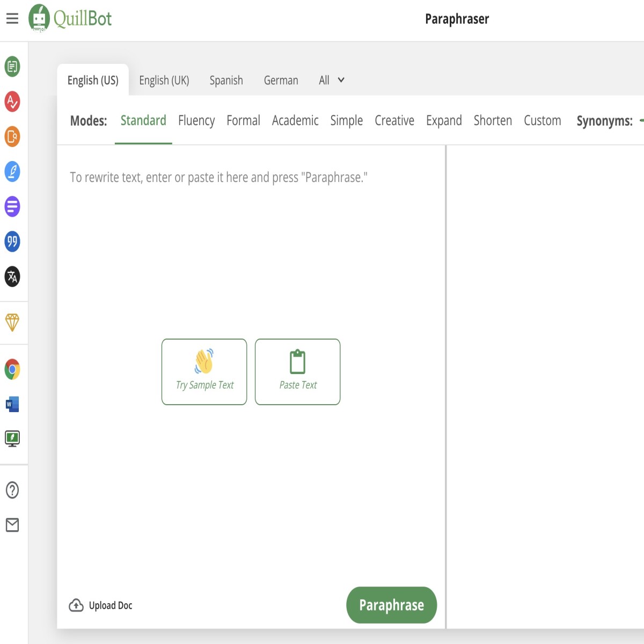Select the Standard mode
Viewport: 644px width, 644px height.
pos(143,121)
